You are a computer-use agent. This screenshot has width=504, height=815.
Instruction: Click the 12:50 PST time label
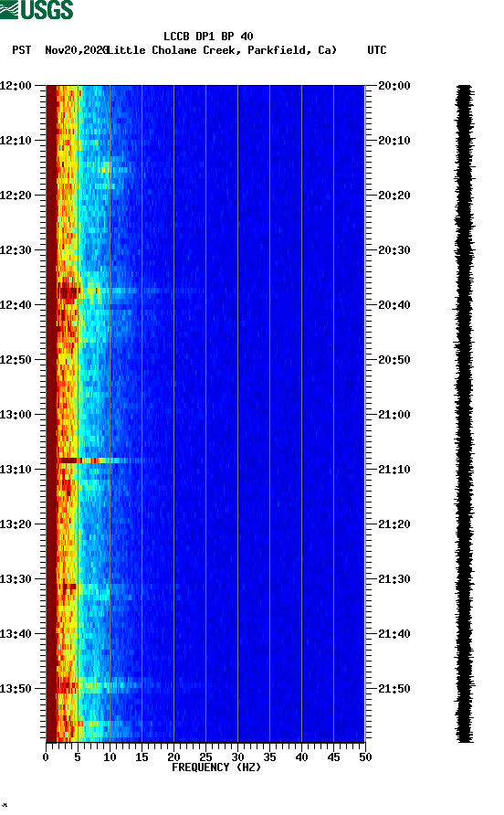pos(16,360)
